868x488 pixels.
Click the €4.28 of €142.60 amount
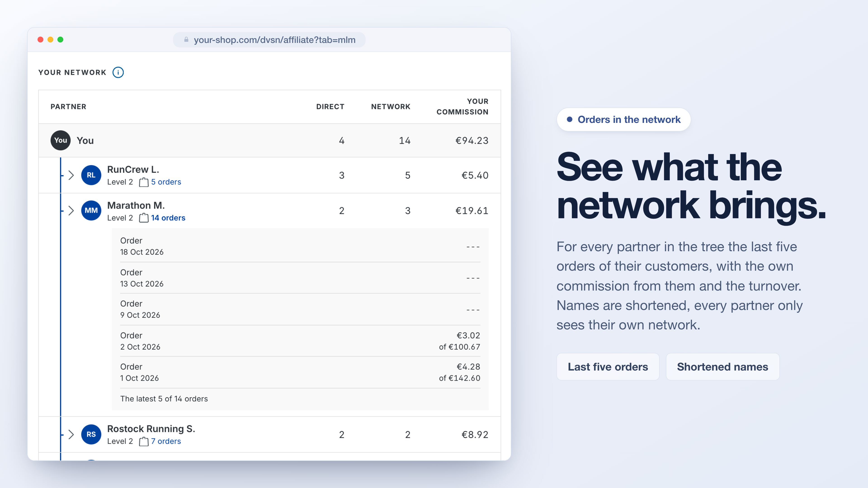[x=460, y=372]
